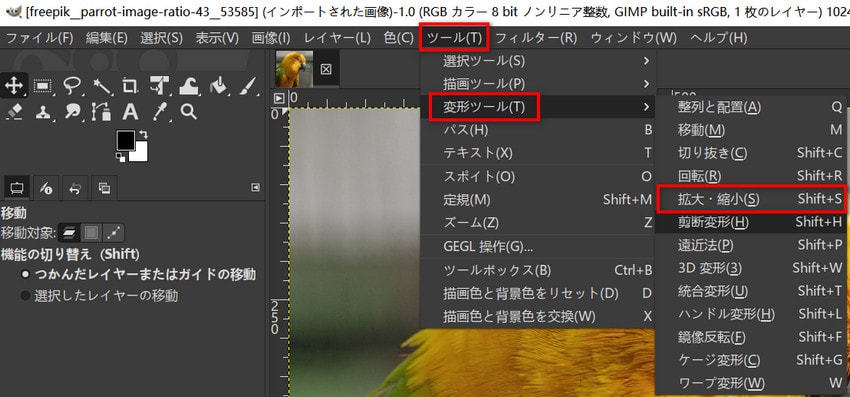Select the Color Picker eyedropper tool
The height and width of the screenshot is (397, 850).
(x=159, y=112)
